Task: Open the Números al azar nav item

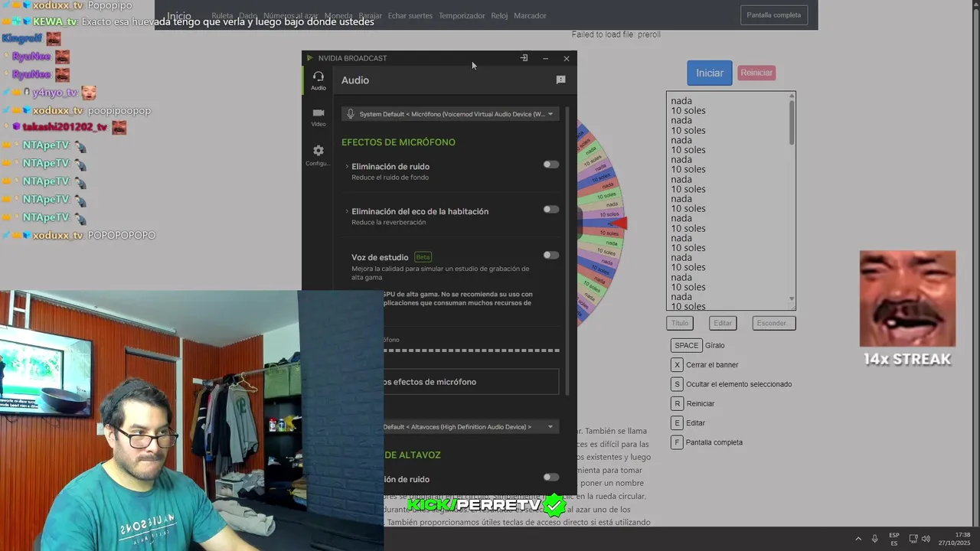Action: (x=291, y=15)
